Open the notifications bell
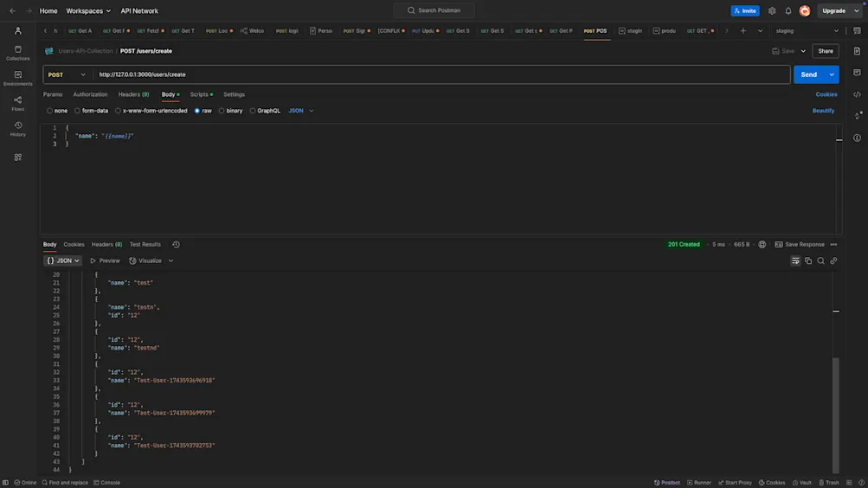The height and width of the screenshot is (488, 868). [x=788, y=10]
